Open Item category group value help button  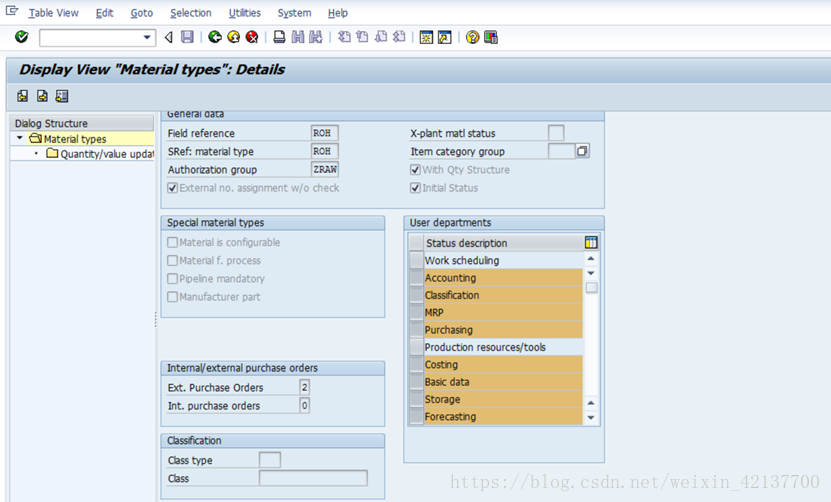point(582,151)
